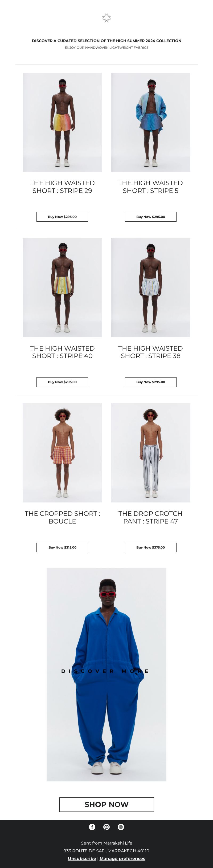Click the Unsubscribe link
This screenshot has height=868, width=213.
click(82, 858)
